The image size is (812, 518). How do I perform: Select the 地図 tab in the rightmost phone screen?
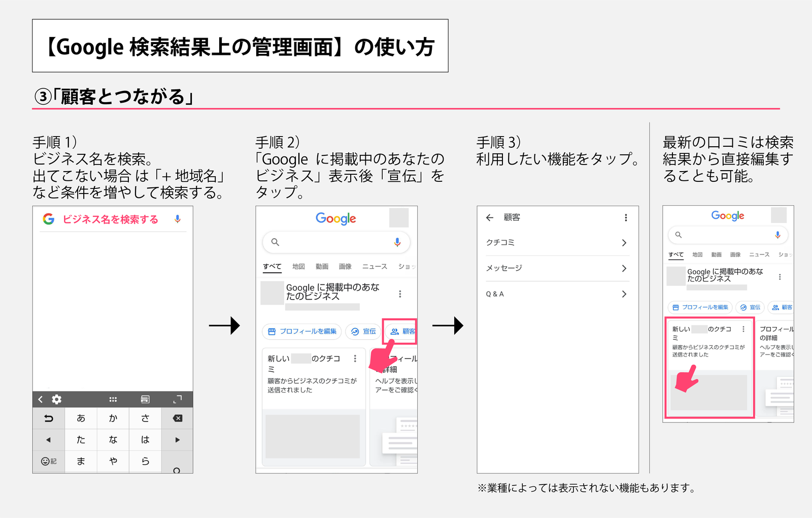click(x=698, y=254)
